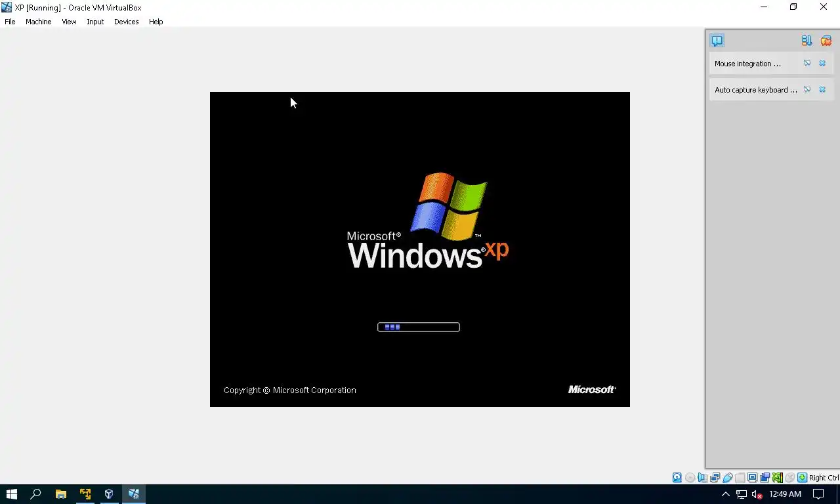
Task: Click the keyboard capture host key indicator
Action: 802,478
